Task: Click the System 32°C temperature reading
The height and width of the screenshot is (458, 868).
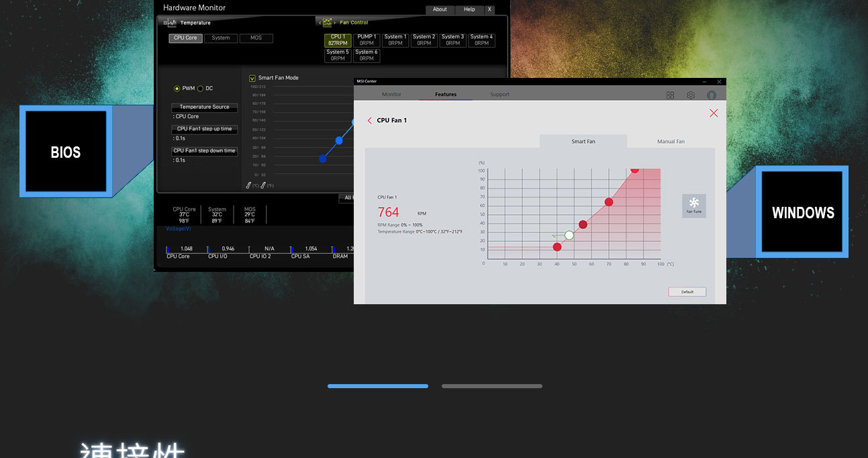Action: tap(217, 215)
